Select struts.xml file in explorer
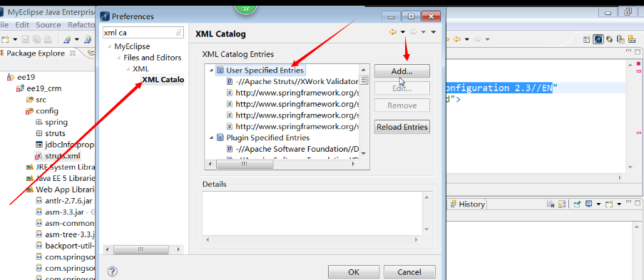 click(x=58, y=155)
